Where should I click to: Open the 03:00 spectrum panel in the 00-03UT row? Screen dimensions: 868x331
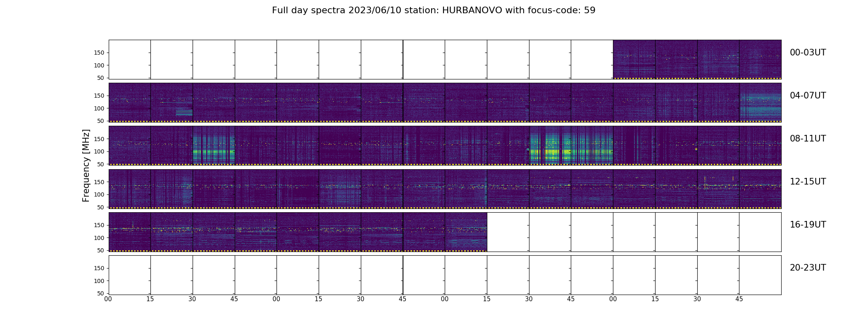coord(634,60)
